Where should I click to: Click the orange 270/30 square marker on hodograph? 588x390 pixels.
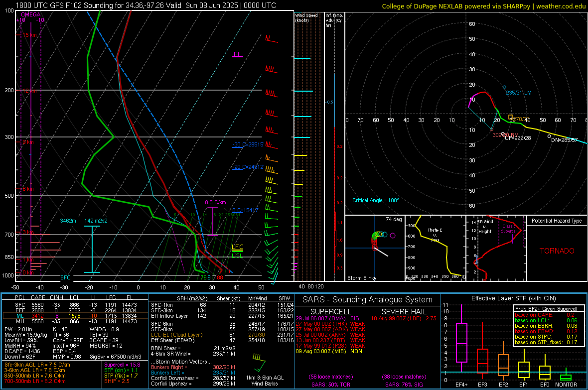[510, 118]
